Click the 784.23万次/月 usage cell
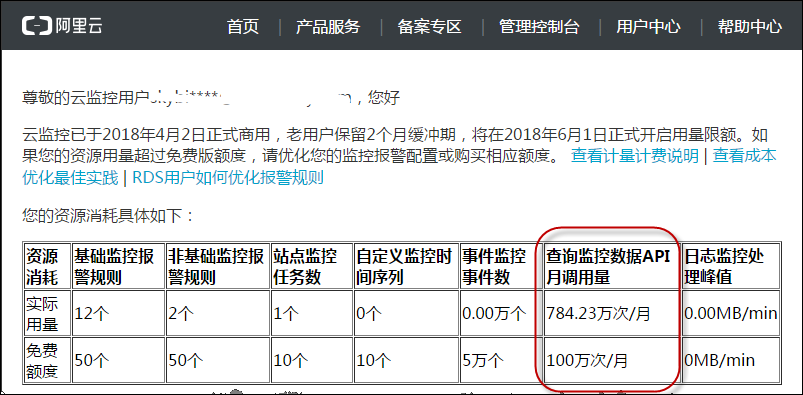 609,313
